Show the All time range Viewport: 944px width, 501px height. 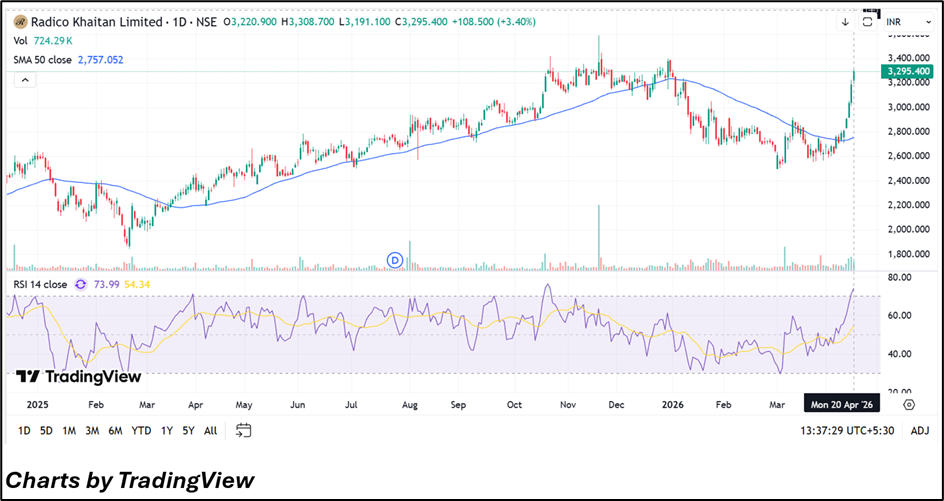[210, 431]
